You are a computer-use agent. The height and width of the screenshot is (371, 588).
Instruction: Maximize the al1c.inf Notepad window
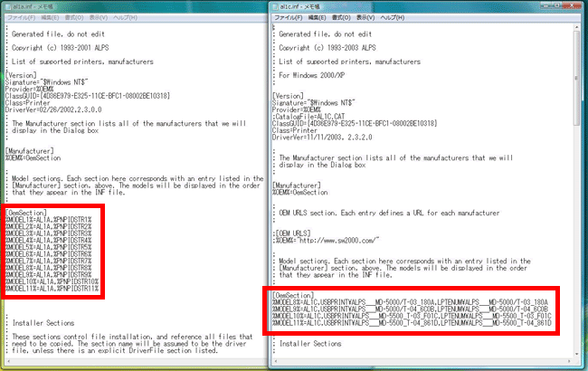[557, 5]
